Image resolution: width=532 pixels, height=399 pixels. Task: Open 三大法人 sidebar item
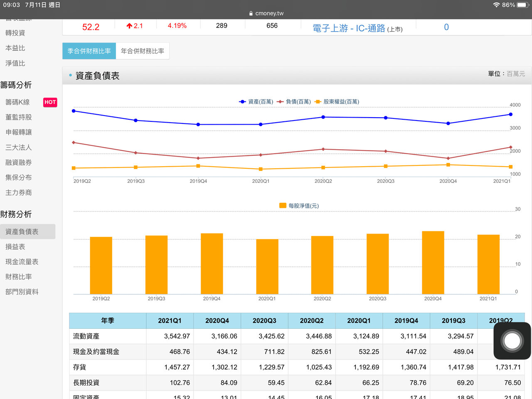tap(19, 148)
